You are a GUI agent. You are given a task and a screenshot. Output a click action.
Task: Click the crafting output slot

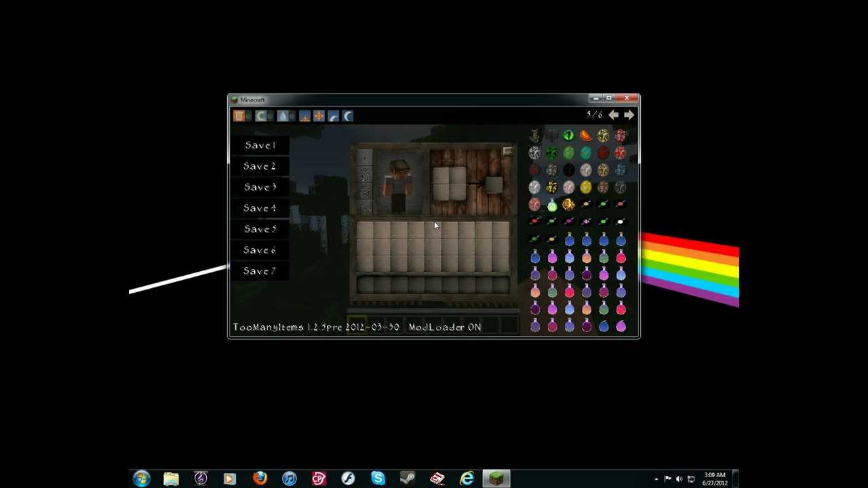(493, 184)
